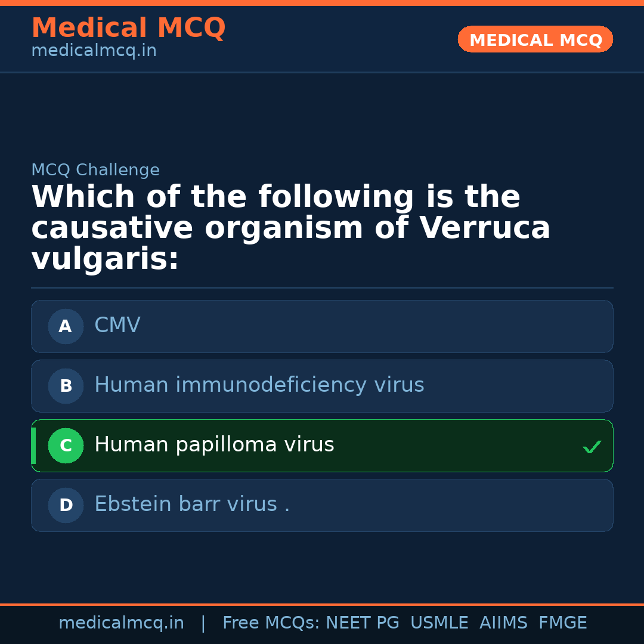This screenshot has width=644, height=644.
Task: Click the green checkmark icon
Action: click(x=592, y=447)
